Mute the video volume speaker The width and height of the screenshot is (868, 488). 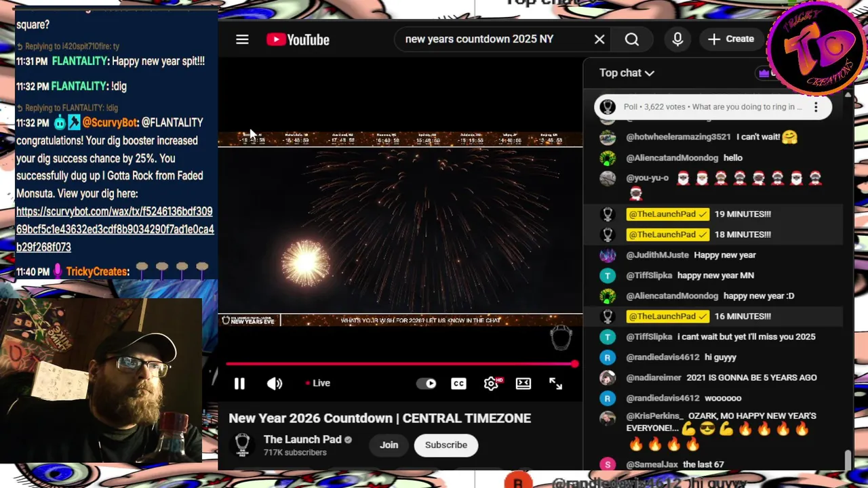[x=275, y=384]
